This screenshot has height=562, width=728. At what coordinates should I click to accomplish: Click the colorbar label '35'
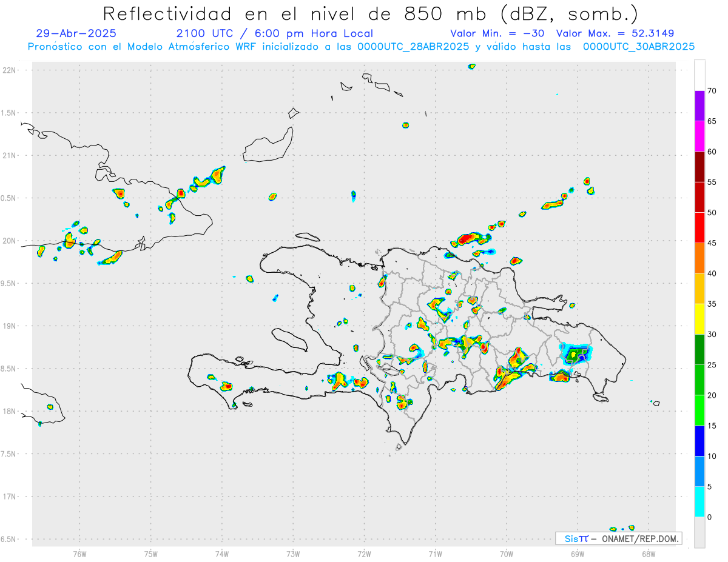pos(712,304)
